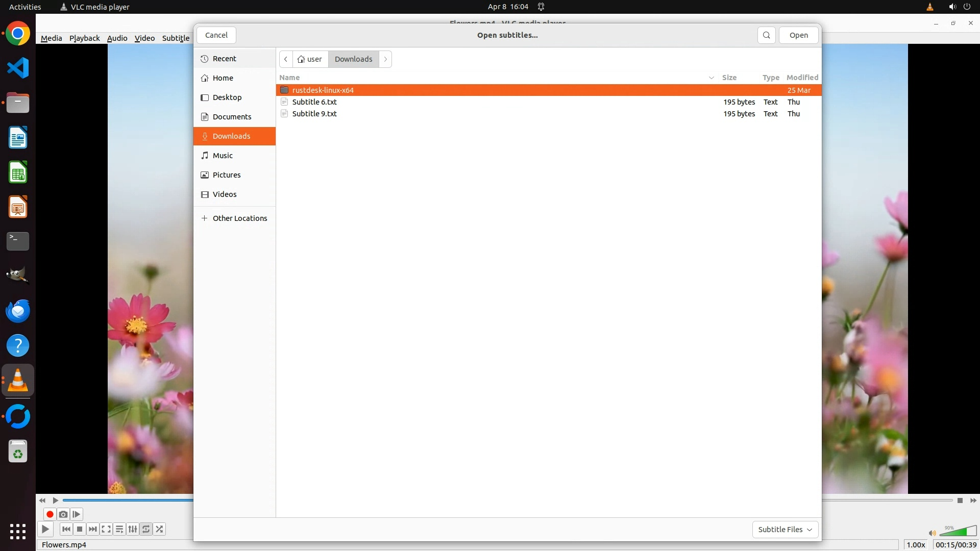
Task: Click the Cancel button
Action: [x=216, y=35]
